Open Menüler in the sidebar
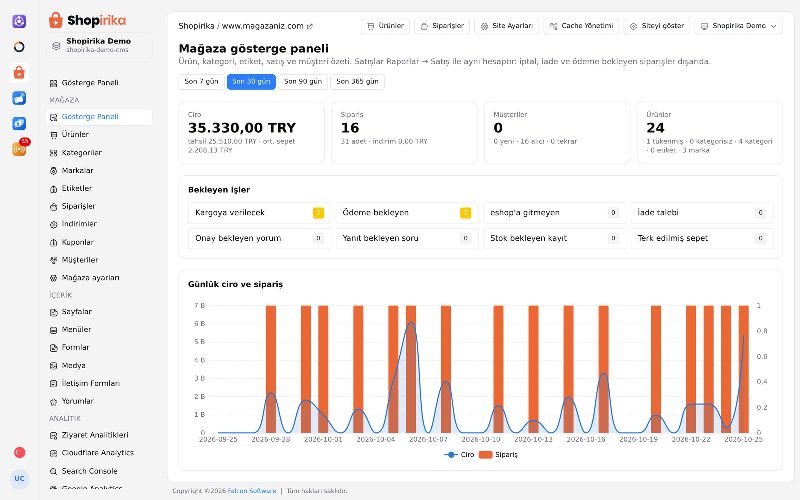The width and height of the screenshot is (800, 500). 99,330
